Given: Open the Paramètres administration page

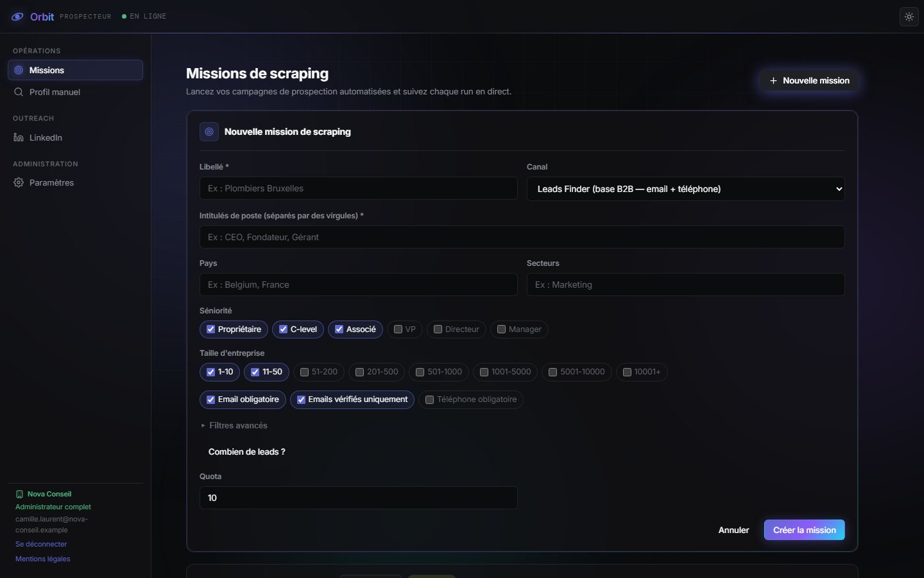Looking at the screenshot, I should coord(75,182).
